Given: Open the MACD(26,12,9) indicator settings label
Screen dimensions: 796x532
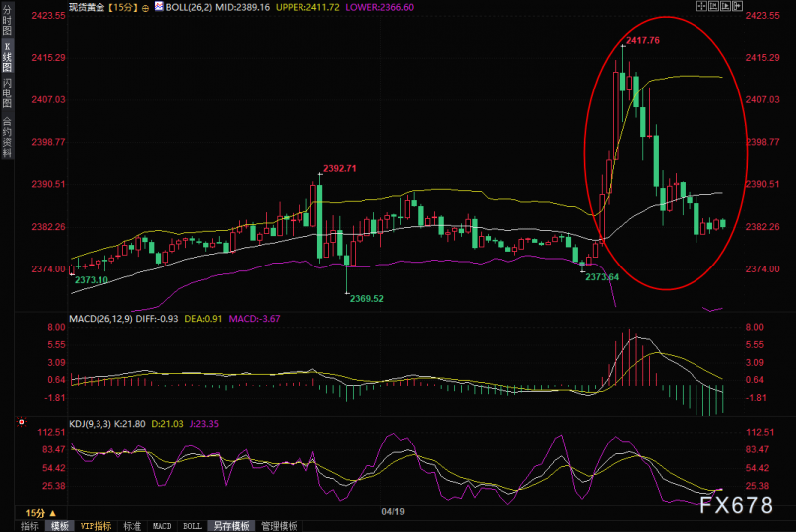Looking at the screenshot, I should click(101, 319).
